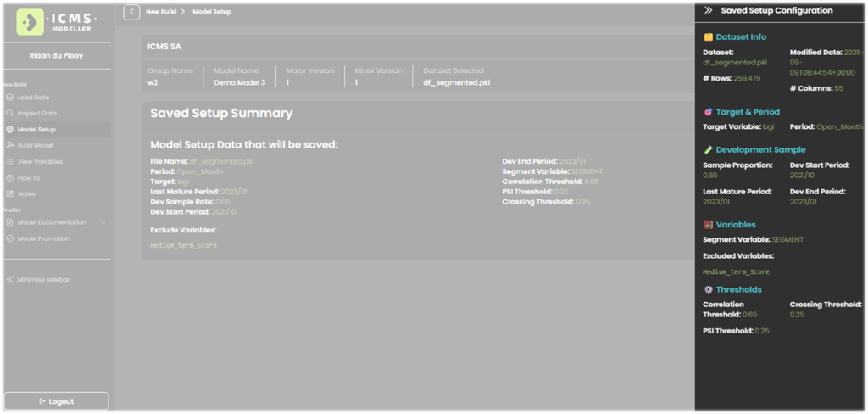Open the Build Model menu item
The height and width of the screenshot is (414, 868).
pyautogui.click(x=36, y=146)
